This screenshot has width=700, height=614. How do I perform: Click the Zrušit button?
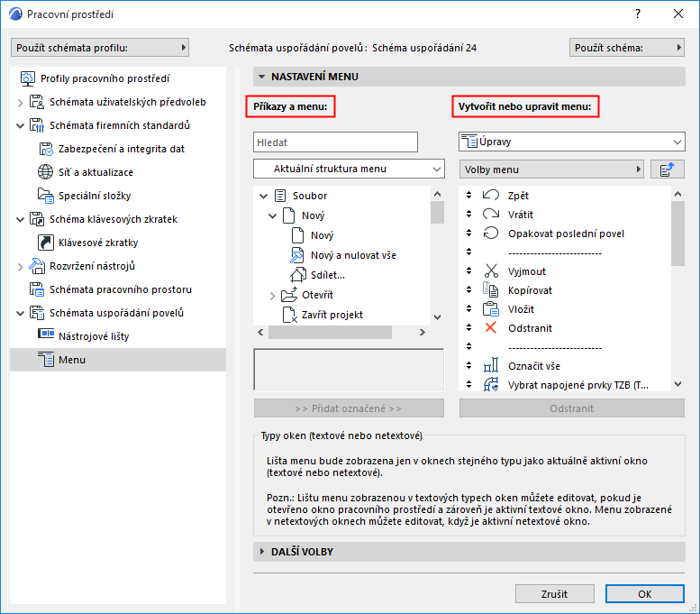[x=554, y=594]
